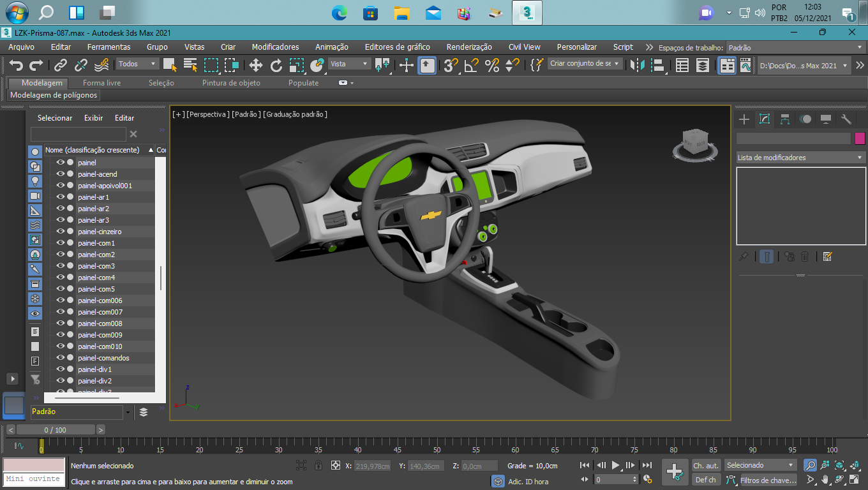The image size is (868, 490).
Task: Toggle the 3D Snaps button
Action: 451,65
